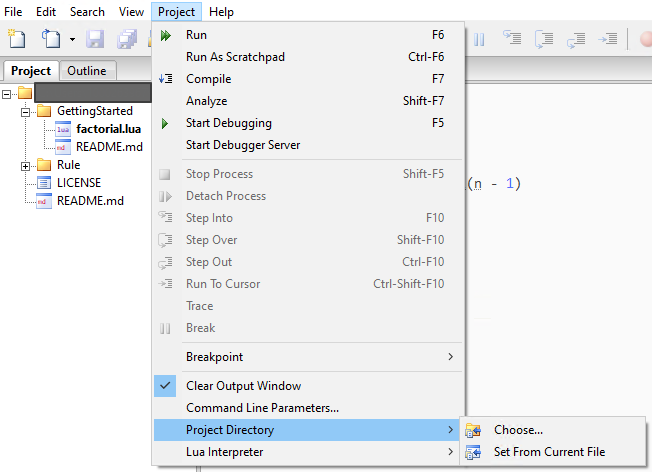Click the Step Over toolbar icon
Screen dimensions: 652x472
point(544,39)
